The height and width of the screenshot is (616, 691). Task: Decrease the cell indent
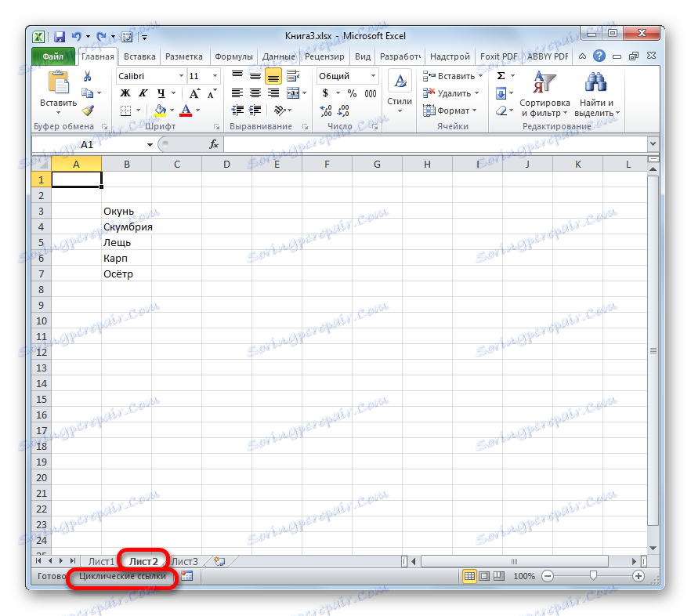[237, 111]
